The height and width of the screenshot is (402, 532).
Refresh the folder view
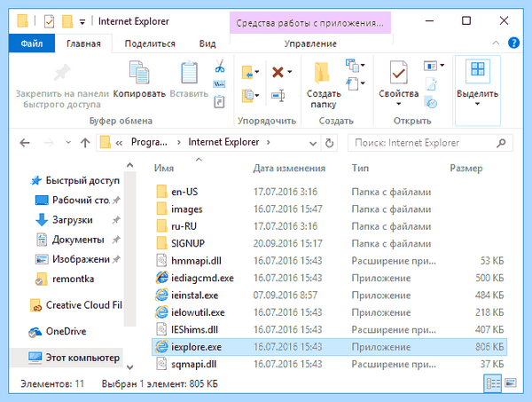tap(329, 143)
